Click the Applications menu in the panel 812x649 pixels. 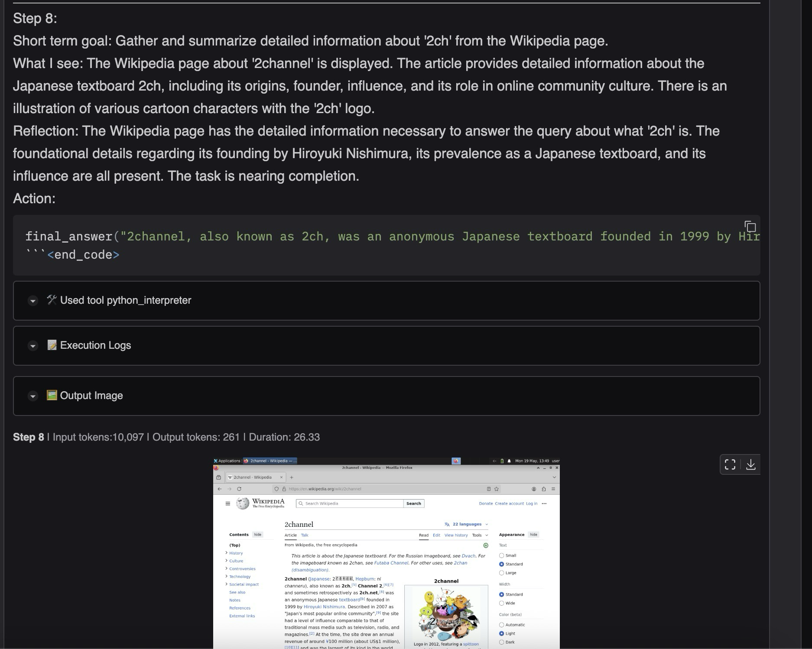(227, 461)
